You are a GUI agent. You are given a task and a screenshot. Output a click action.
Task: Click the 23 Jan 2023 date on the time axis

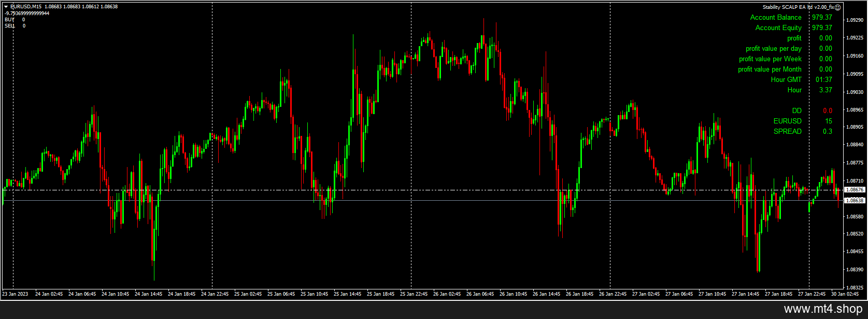[x=15, y=294]
